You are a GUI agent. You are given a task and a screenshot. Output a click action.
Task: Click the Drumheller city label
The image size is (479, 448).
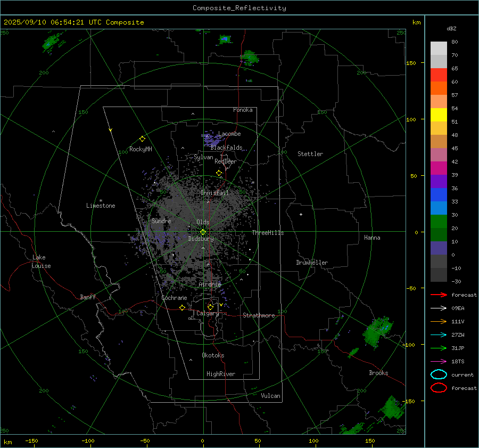(x=312, y=263)
